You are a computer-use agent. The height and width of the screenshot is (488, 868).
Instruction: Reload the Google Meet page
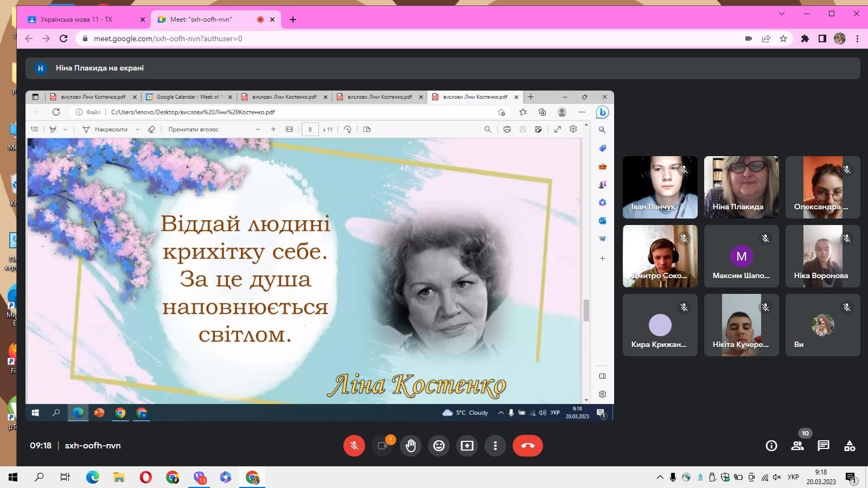pyautogui.click(x=63, y=38)
